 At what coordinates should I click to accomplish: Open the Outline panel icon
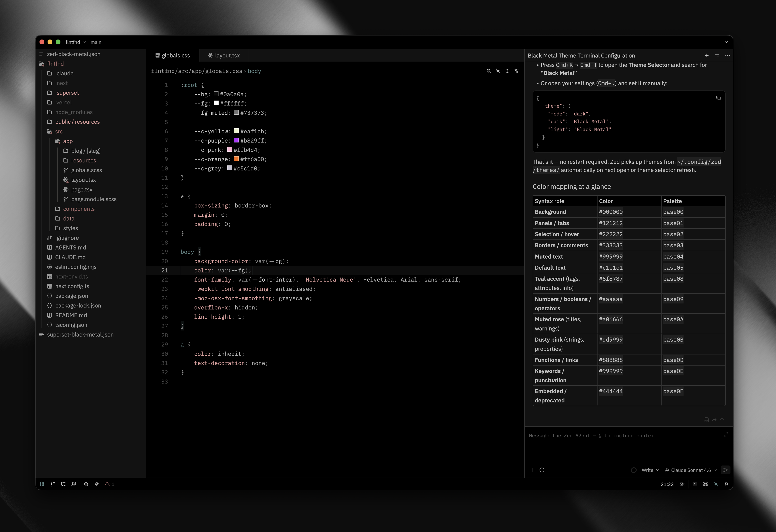coord(63,484)
